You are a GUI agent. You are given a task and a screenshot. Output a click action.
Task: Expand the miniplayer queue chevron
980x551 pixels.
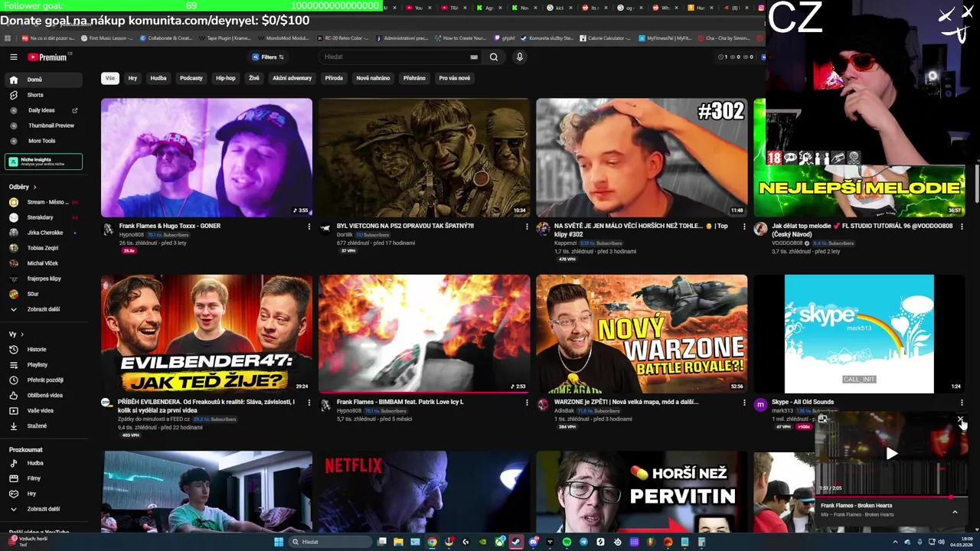coord(955,511)
